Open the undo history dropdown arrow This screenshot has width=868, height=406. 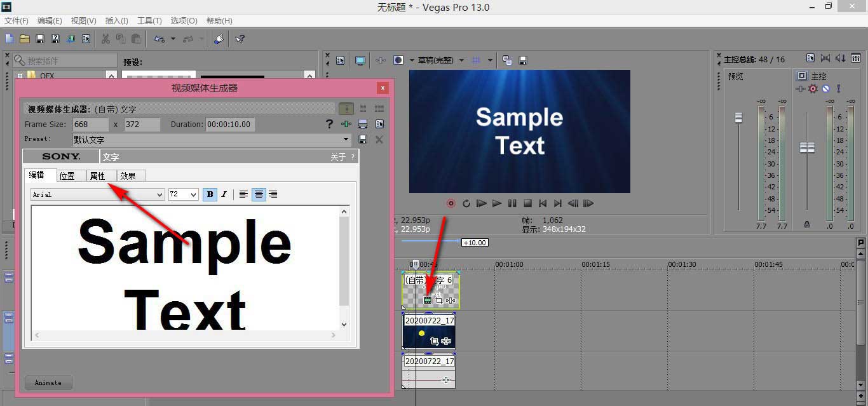click(x=173, y=39)
